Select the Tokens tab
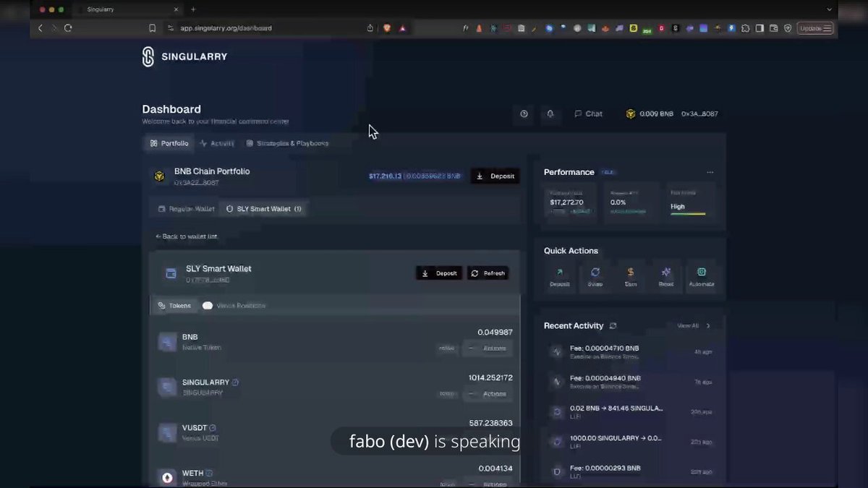Screen dimensions: 868x488 point(174,306)
